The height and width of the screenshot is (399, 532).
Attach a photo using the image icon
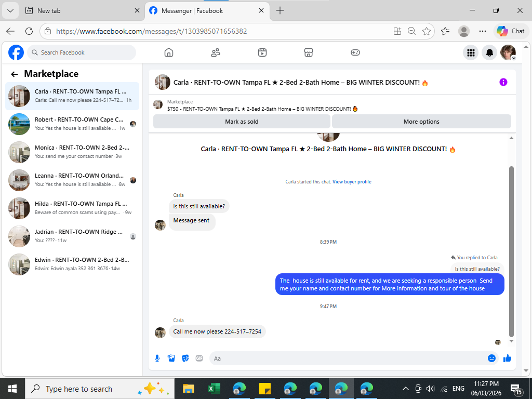171,358
